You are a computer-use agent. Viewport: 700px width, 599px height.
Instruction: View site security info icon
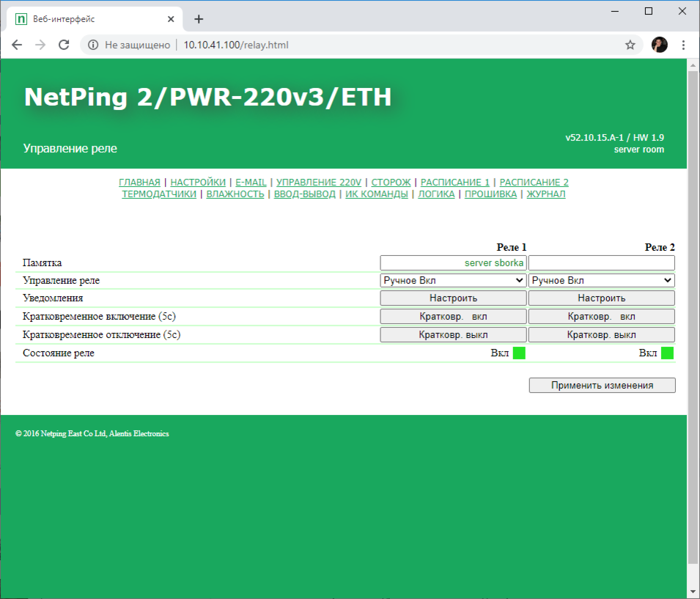pos(93,45)
